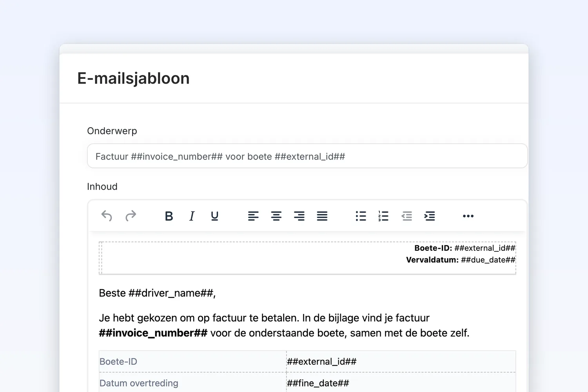Toggle italic formatting

[192, 216]
